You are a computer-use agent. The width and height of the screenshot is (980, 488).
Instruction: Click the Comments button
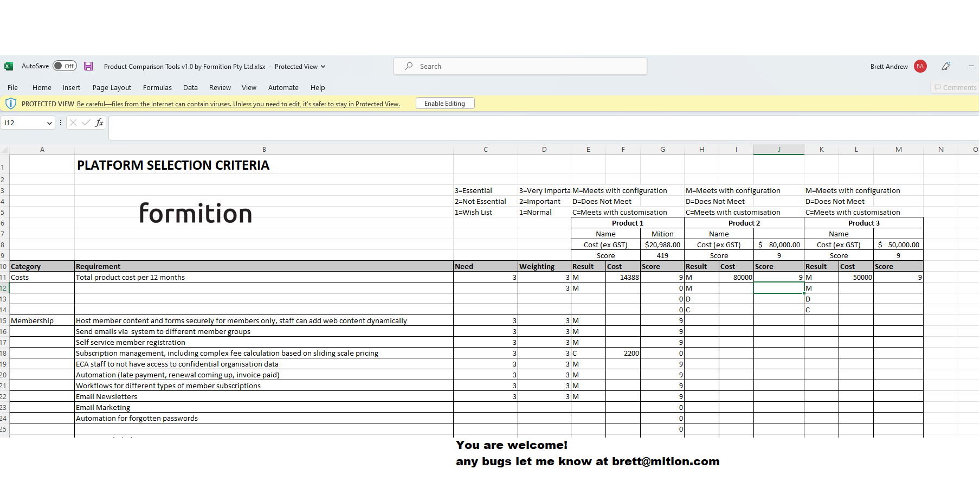tap(955, 87)
